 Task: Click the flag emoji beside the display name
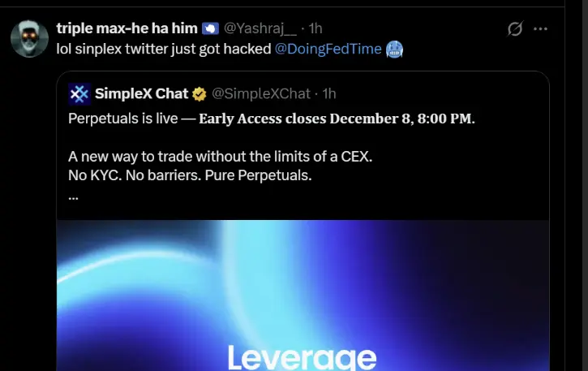(210, 28)
